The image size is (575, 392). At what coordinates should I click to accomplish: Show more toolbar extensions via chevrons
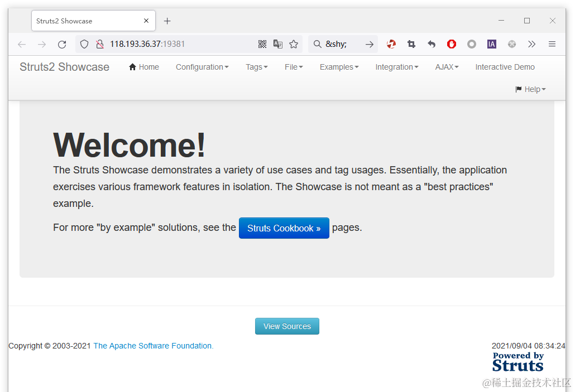pyautogui.click(x=531, y=44)
